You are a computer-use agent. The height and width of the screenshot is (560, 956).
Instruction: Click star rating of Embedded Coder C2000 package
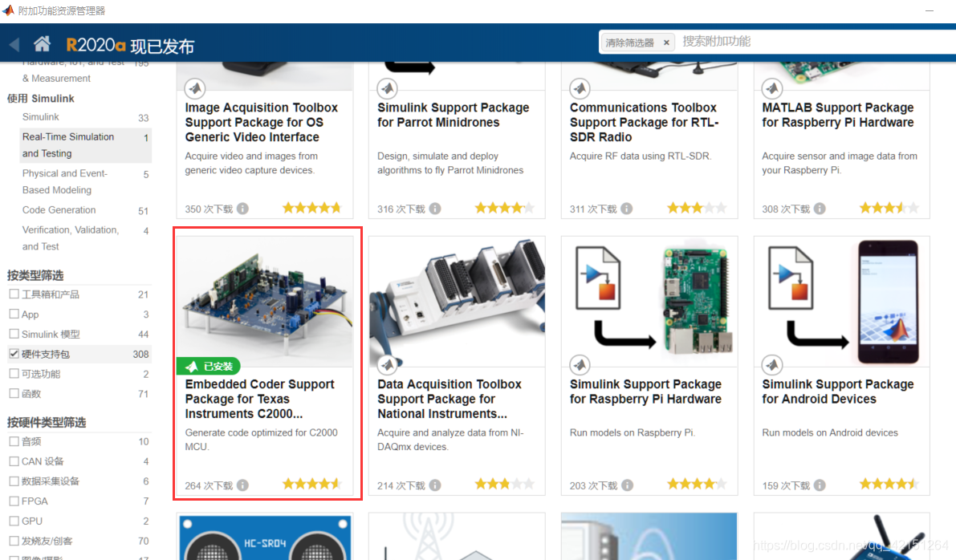tap(312, 484)
